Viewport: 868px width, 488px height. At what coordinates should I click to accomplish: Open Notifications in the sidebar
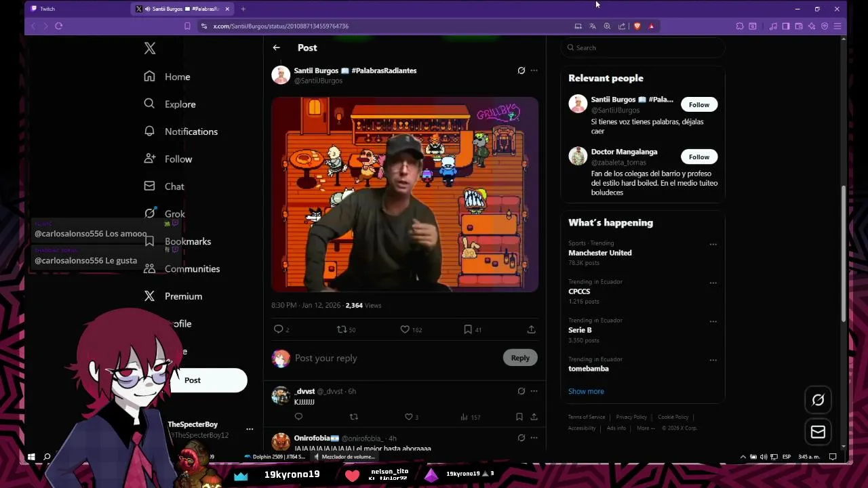(181, 131)
